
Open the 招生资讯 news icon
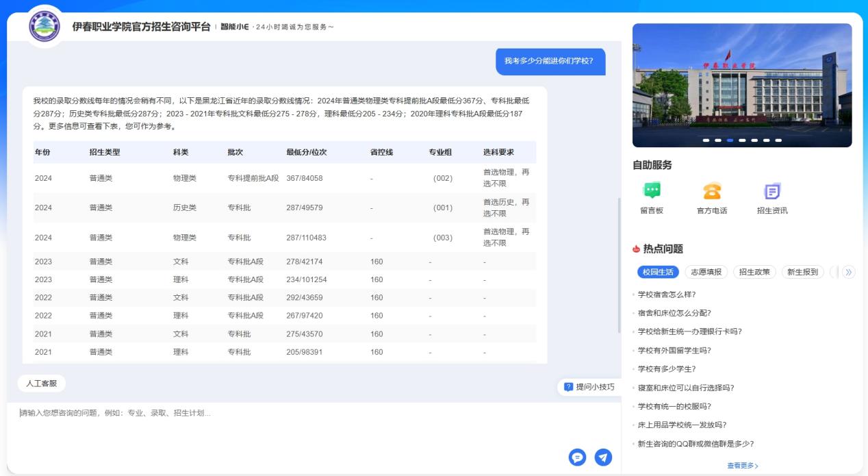(772, 191)
